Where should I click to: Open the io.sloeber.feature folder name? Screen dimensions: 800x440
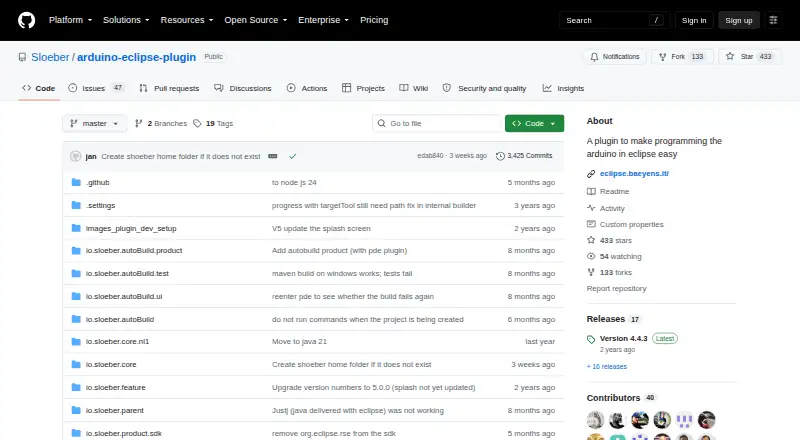point(115,387)
